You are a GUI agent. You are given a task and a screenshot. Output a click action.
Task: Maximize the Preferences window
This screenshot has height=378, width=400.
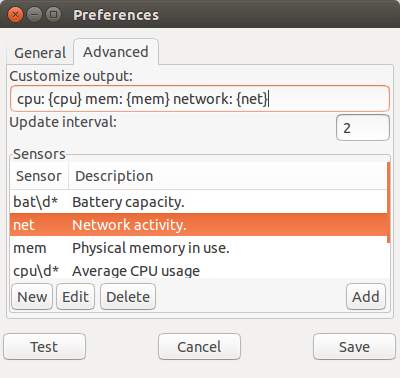53,15
